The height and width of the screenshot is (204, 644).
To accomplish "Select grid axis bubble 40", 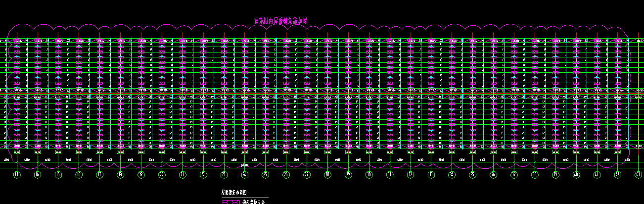I will pyautogui.click(x=576, y=174).
